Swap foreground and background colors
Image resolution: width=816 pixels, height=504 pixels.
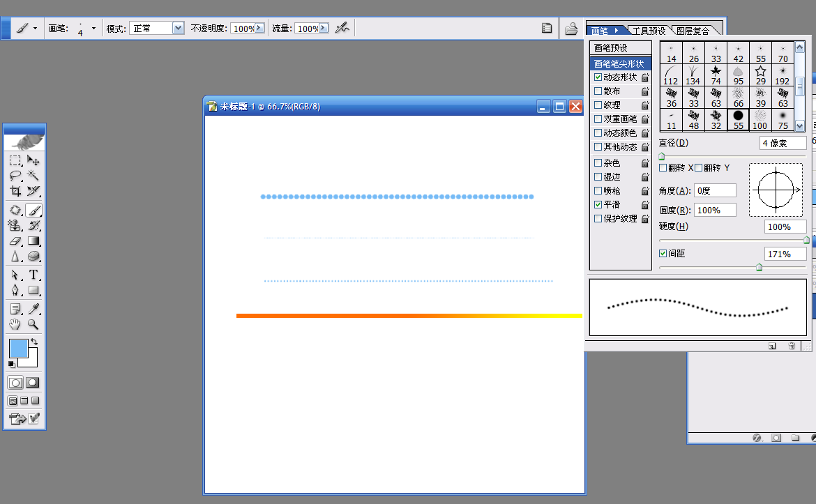click(x=34, y=342)
